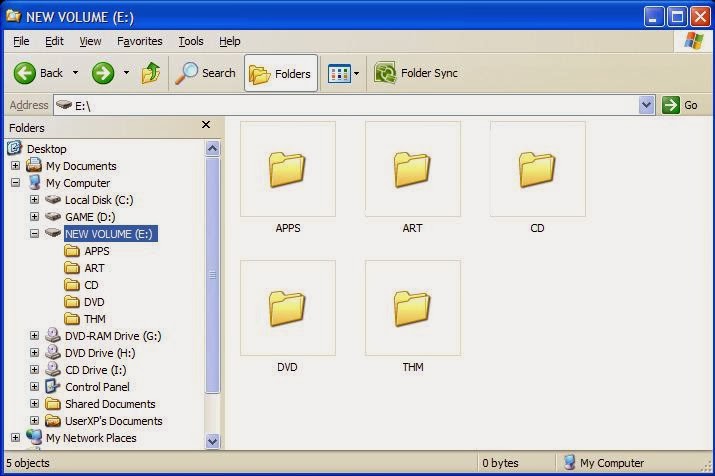Screen dimensions: 715x476
Task: Click the green Forward arrow button
Action: [x=103, y=73]
